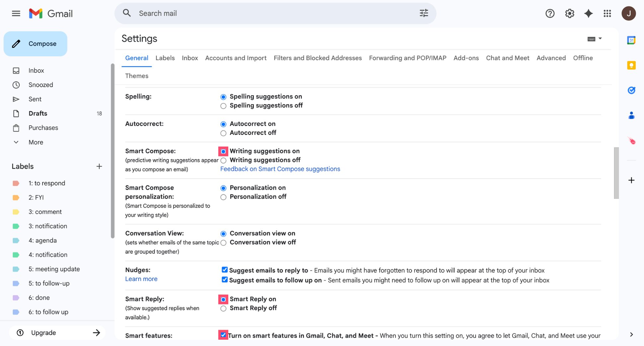Collapse the main menu with the hamburger icon
Screen dimensions: 644x346
point(16,13)
